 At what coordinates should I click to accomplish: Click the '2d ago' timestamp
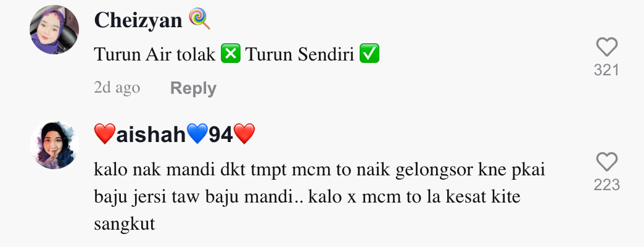pyautogui.click(x=117, y=88)
